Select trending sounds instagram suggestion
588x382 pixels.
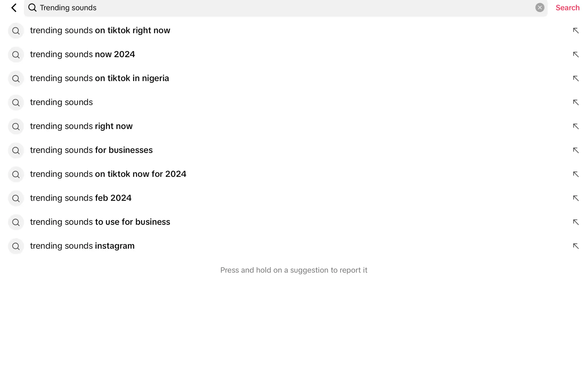coord(82,246)
